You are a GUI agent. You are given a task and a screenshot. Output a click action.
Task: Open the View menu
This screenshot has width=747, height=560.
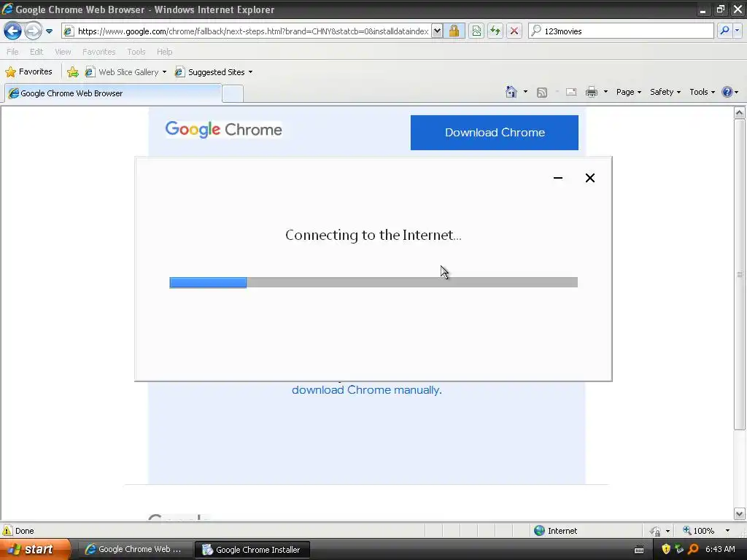click(63, 52)
